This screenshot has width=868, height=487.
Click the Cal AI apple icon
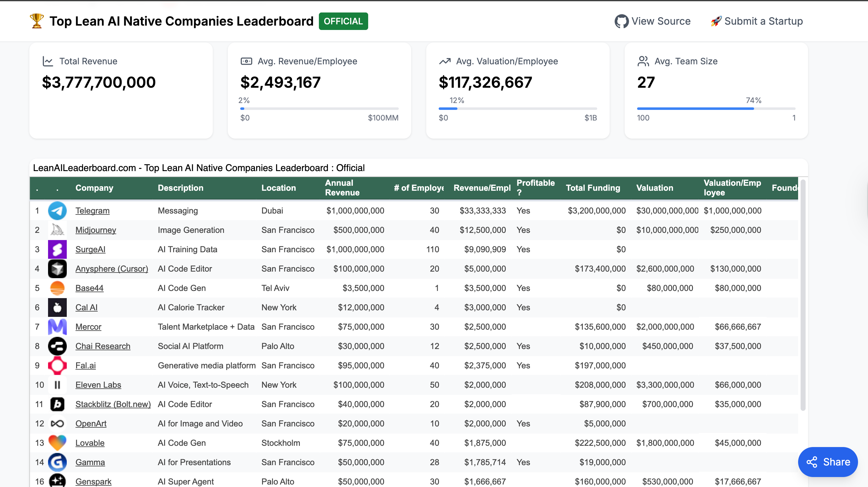coord(57,307)
